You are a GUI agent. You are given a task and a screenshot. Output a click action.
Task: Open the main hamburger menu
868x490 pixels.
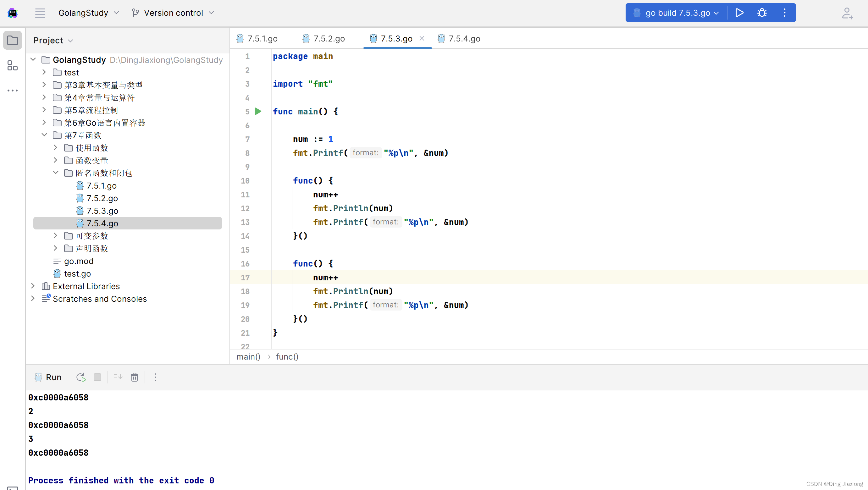(40, 13)
